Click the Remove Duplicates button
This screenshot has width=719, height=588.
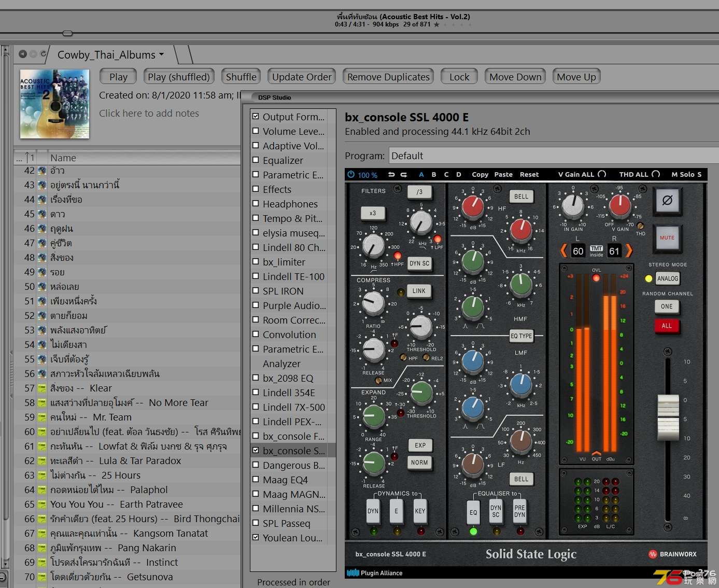pos(388,77)
